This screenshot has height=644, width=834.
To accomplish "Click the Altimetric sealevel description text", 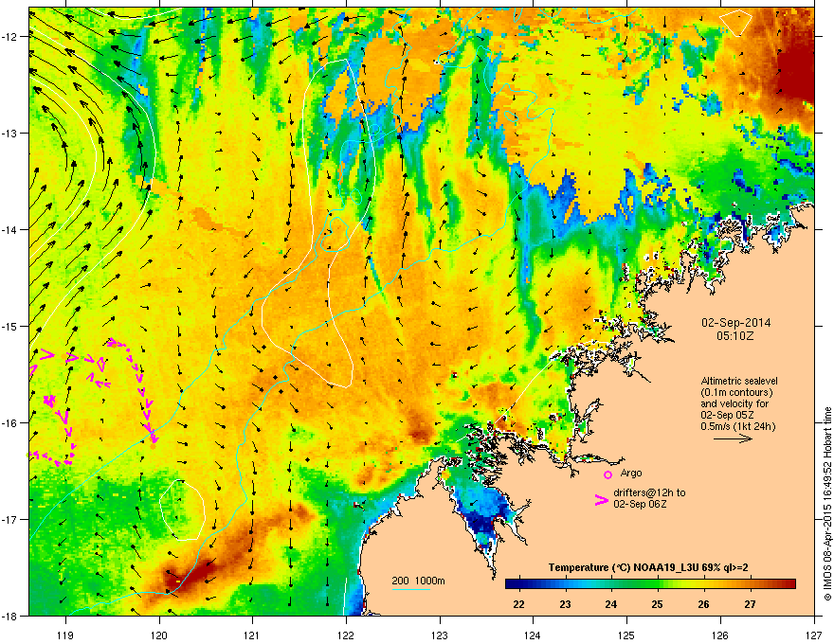I will point(739,403).
